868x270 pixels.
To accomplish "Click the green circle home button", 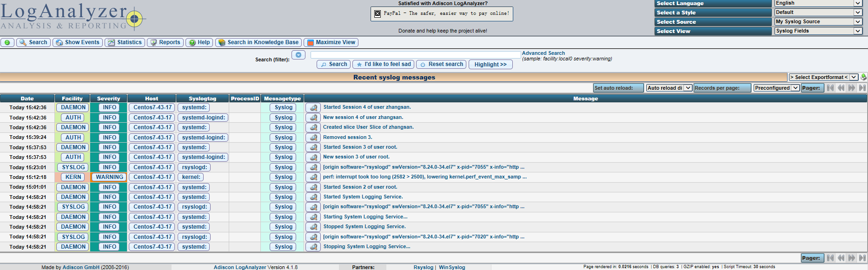I will tap(7, 42).
